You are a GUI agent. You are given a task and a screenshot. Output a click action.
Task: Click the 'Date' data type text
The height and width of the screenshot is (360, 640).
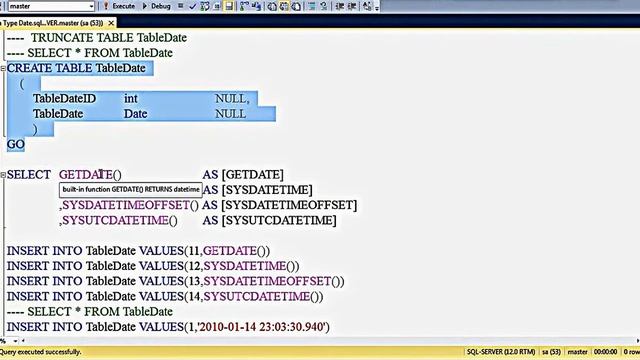click(x=136, y=114)
